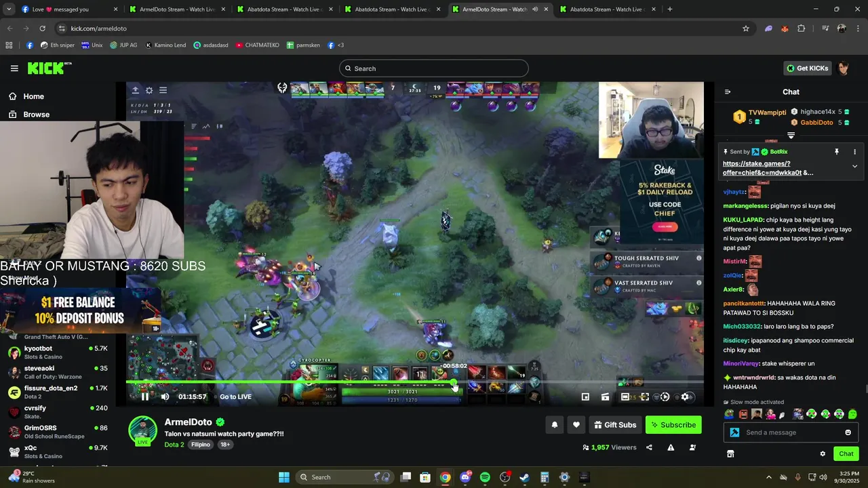Click the subscriber badge hammer icon
The height and width of the screenshot is (488, 868).
734,432
